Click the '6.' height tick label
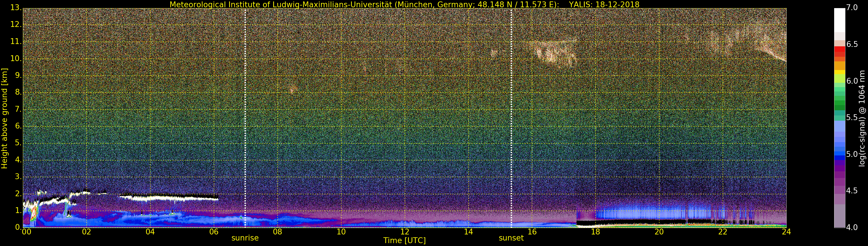Screen dimensions: 868x246 (18, 126)
